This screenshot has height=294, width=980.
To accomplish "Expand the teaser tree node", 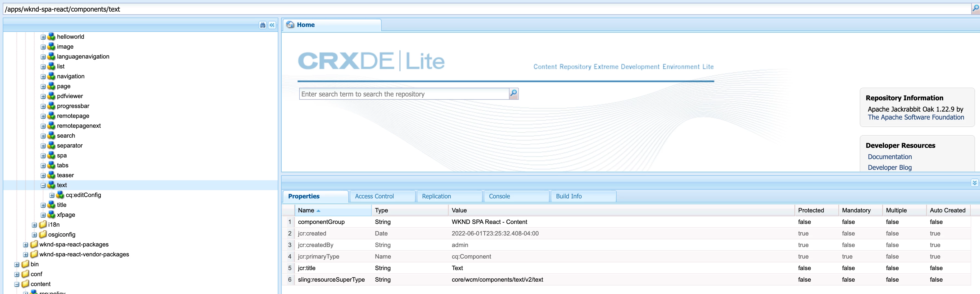I will (43, 176).
